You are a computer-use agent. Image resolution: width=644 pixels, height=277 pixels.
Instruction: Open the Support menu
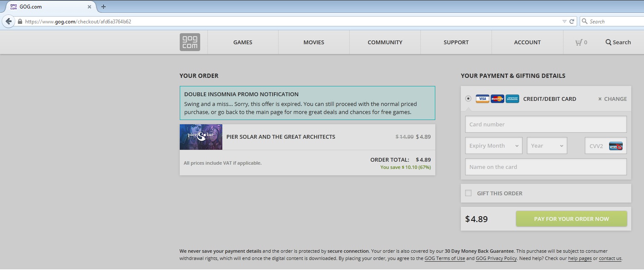(x=456, y=42)
